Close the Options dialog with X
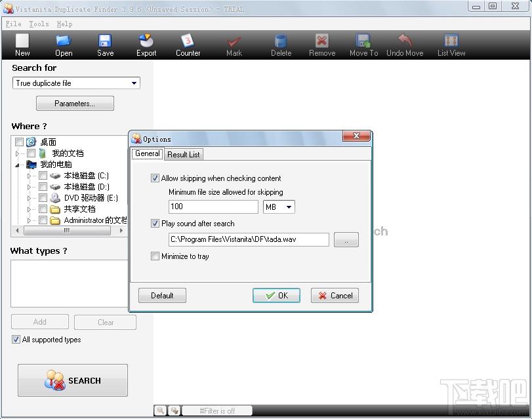The height and width of the screenshot is (419, 532). 356,136
